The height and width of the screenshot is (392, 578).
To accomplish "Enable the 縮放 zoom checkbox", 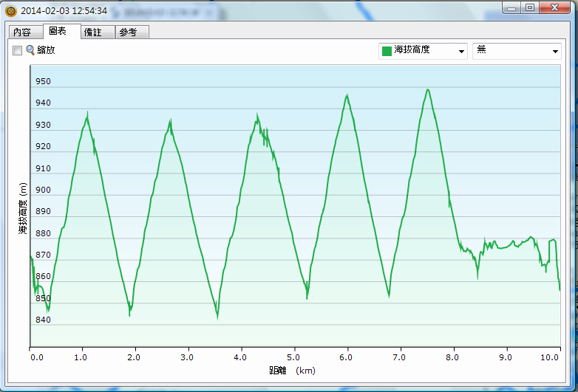I will tap(17, 51).
